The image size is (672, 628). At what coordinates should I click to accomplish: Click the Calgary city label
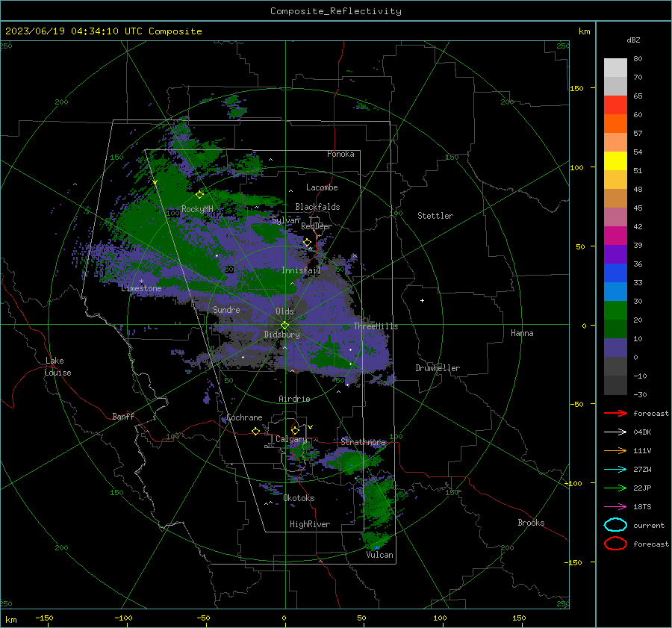[291, 439]
